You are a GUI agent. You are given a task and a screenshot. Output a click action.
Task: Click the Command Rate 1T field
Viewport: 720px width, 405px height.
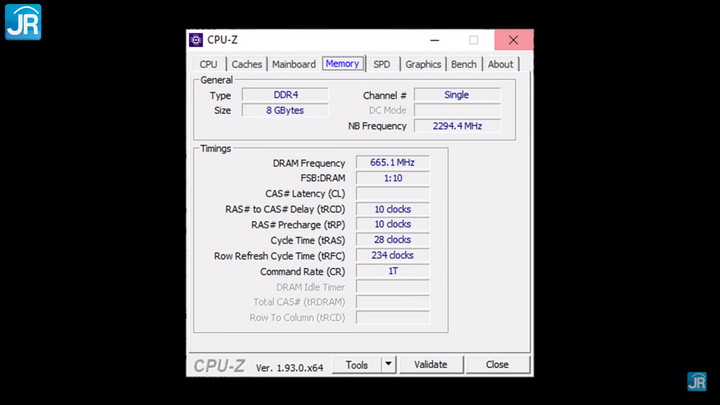point(392,271)
